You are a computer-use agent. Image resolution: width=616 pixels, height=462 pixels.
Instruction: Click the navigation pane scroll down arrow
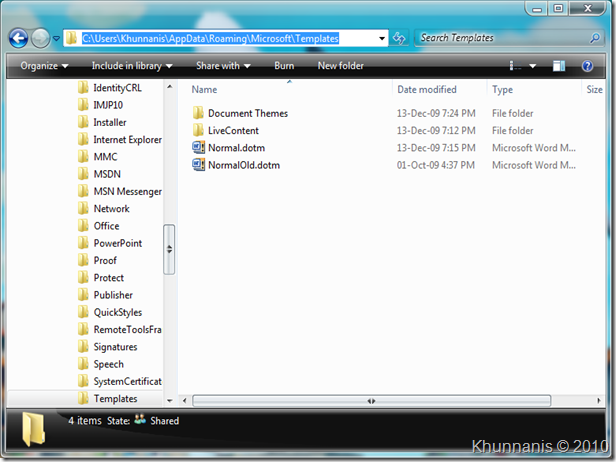[169, 401]
